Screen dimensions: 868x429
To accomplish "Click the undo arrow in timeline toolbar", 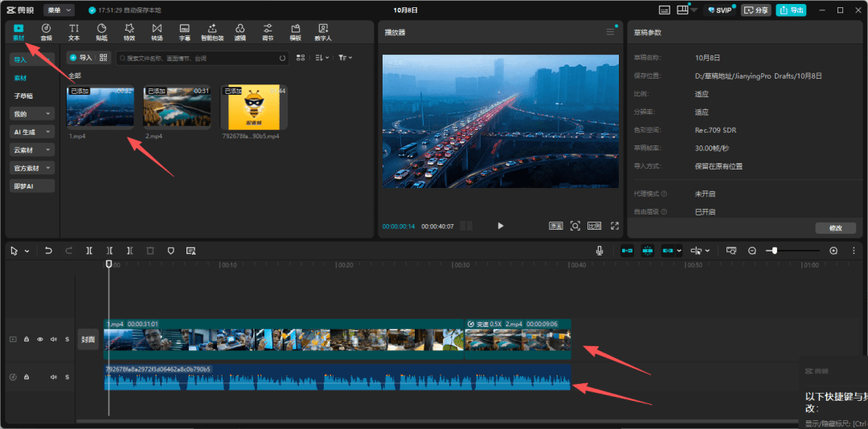I will tap(48, 251).
